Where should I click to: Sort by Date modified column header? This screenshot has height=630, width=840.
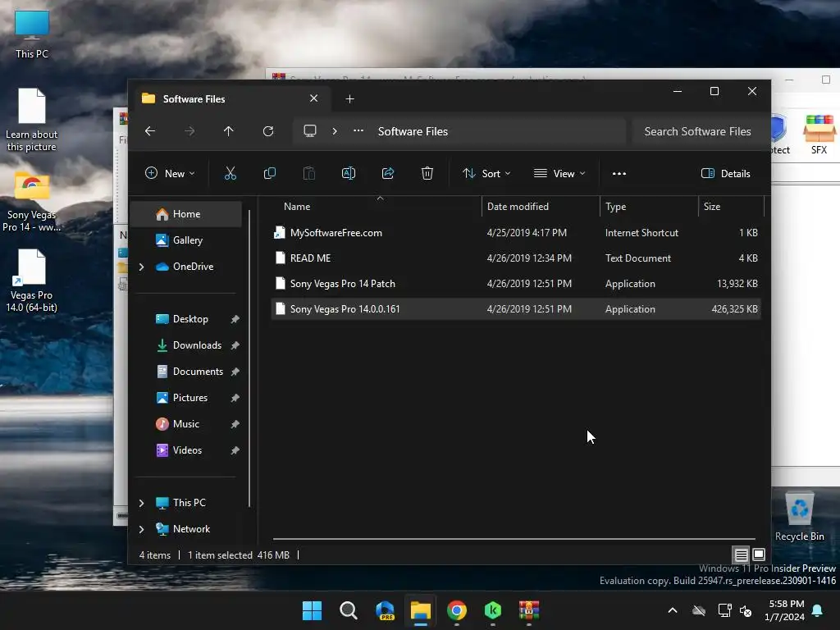pos(541,206)
